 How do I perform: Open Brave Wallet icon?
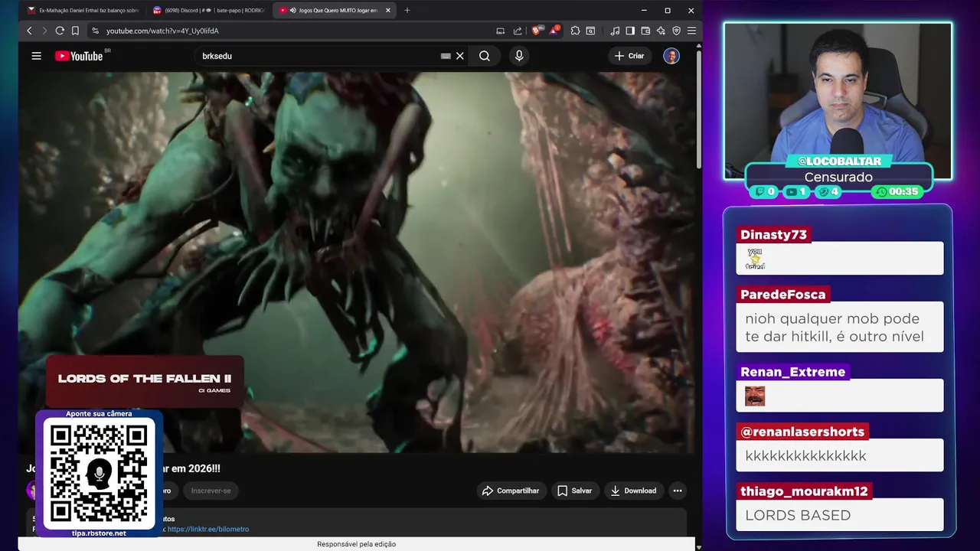click(645, 31)
